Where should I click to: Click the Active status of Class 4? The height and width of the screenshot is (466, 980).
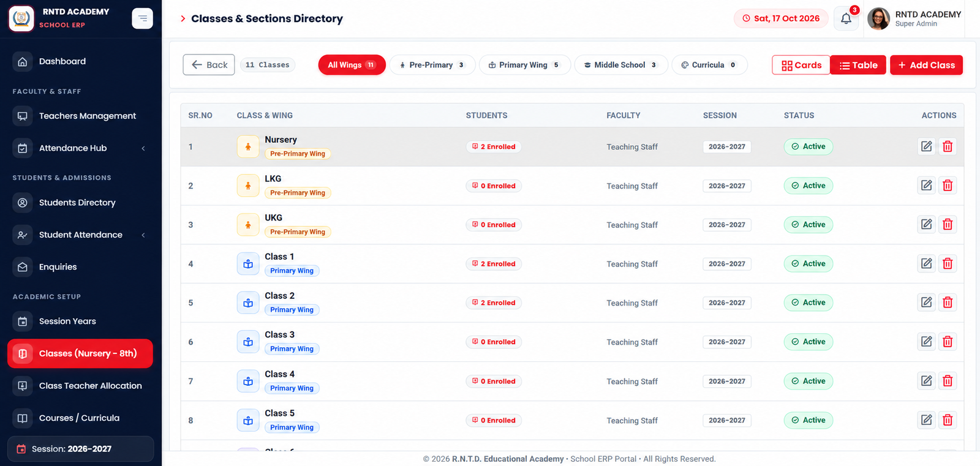pyautogui.click(x=809, y=381)
